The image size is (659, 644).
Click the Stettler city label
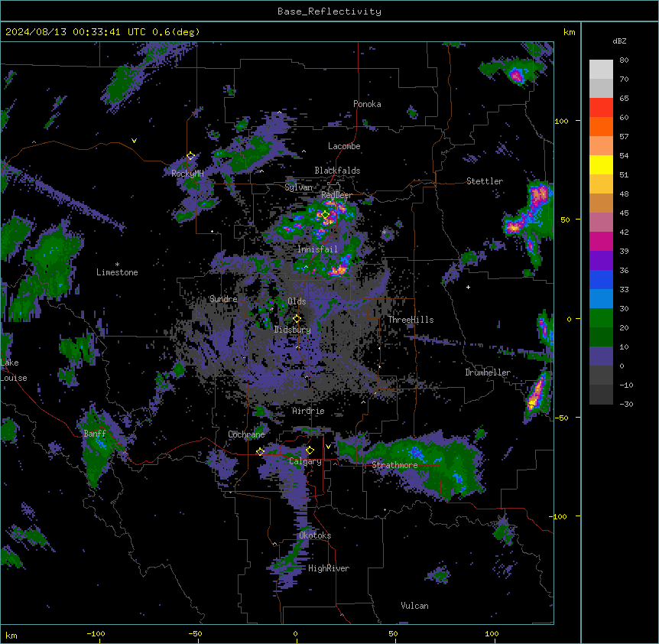click(x=485, y=181)
